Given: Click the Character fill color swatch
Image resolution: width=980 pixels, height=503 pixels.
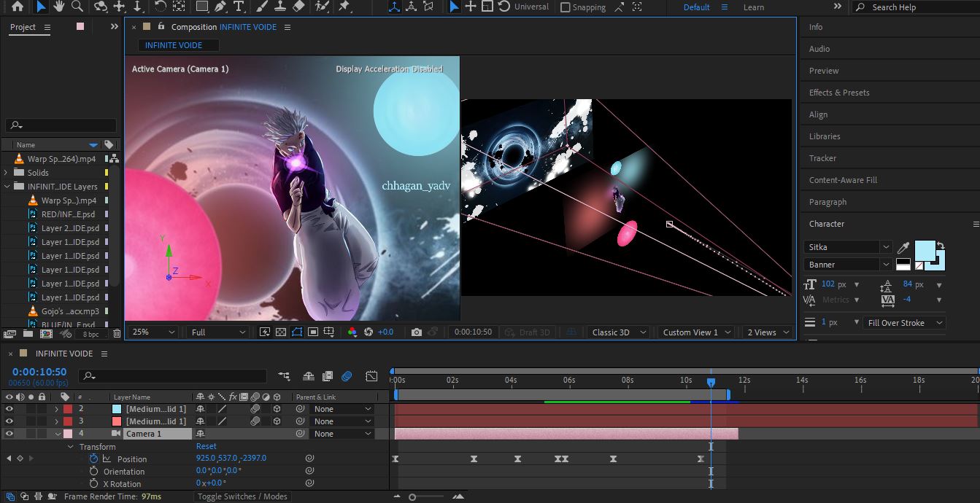Looking at the screenshot, I should point(924,250).
